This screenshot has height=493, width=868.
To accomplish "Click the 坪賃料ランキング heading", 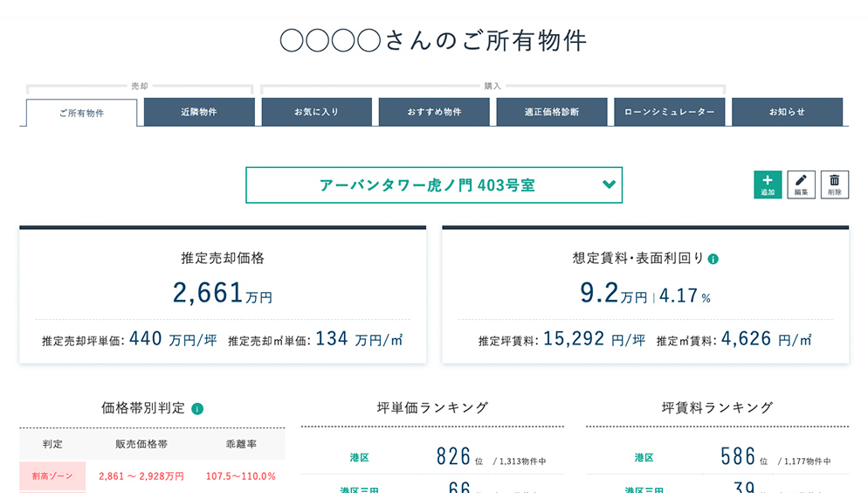I will (x=717, y=408).
